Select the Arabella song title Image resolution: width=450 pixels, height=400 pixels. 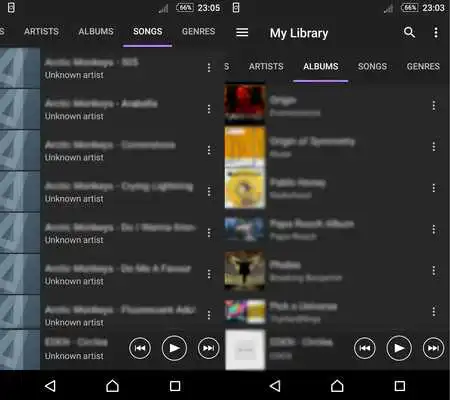tap(101, 104)
